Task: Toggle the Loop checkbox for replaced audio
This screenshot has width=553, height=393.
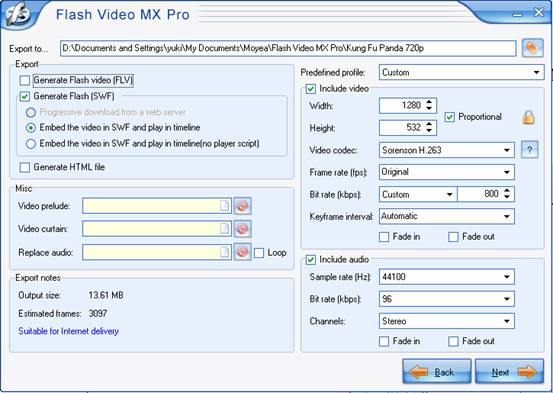Action: pos(259,253)
